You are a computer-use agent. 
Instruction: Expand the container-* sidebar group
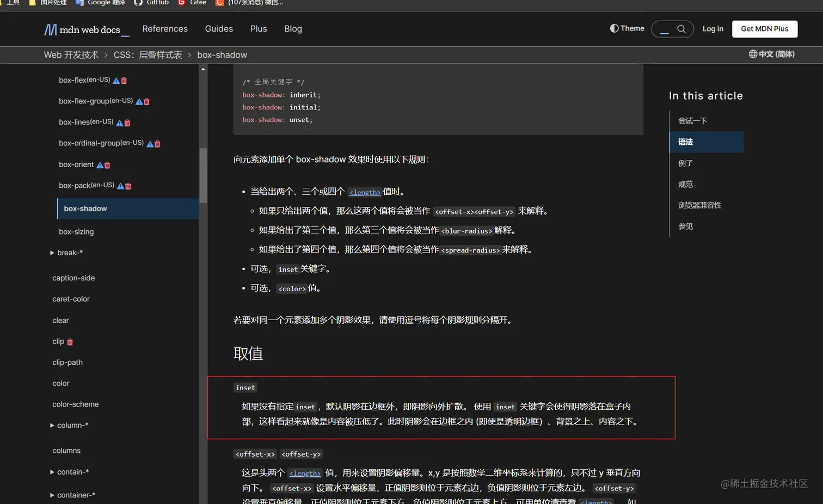tap(52, 495)
